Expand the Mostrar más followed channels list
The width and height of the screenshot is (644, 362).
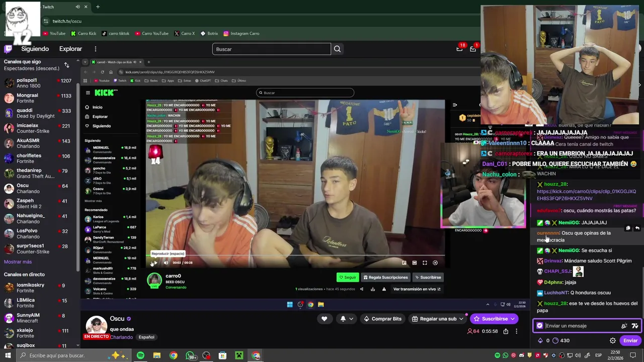pos(18,262)
